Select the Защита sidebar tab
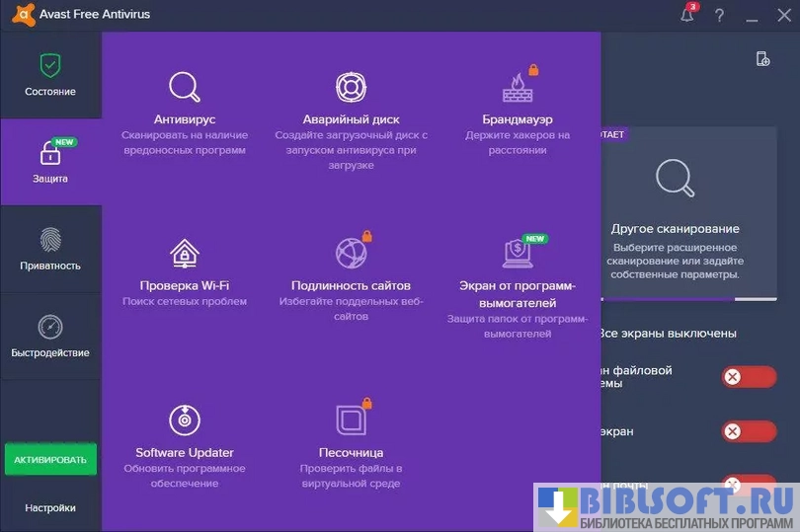Viewport: 800px width, 532px height. click(x=50, y=162)
